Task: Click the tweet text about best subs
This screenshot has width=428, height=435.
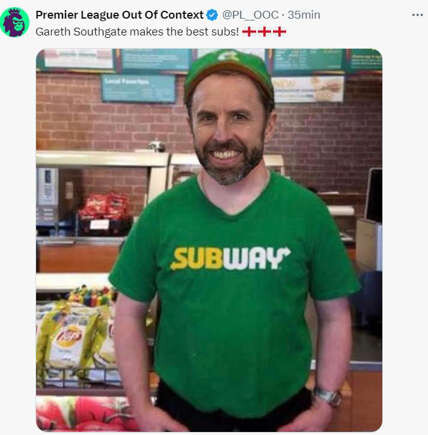Action: 137,32
